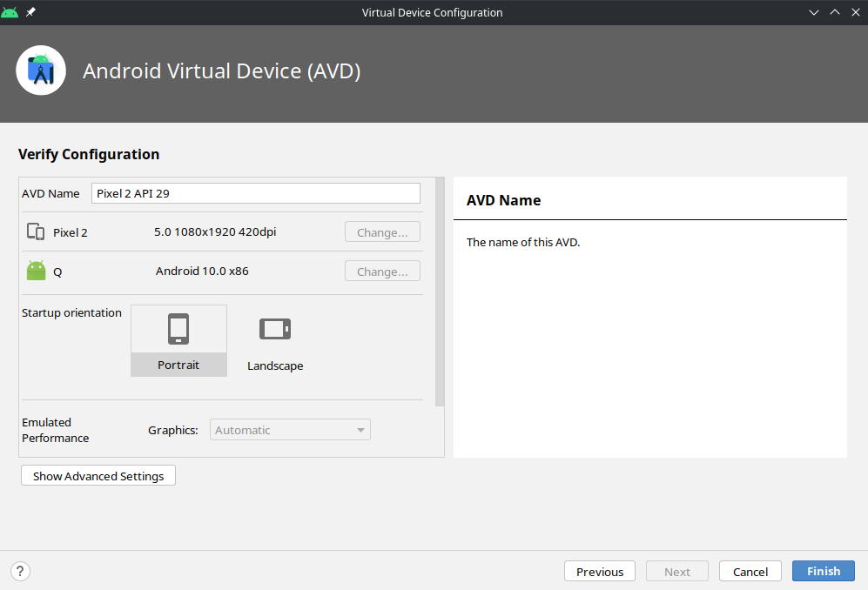Click the AVD Name text field

coord(255,193)
